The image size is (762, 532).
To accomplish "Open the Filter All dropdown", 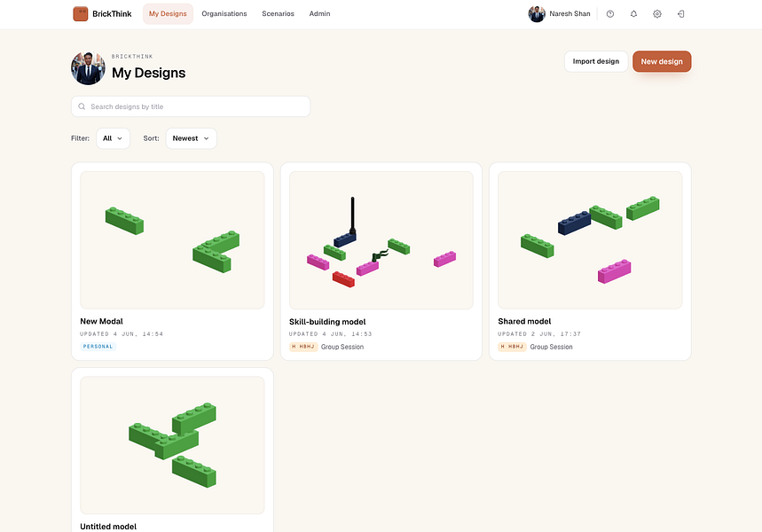I will [113, 138].
